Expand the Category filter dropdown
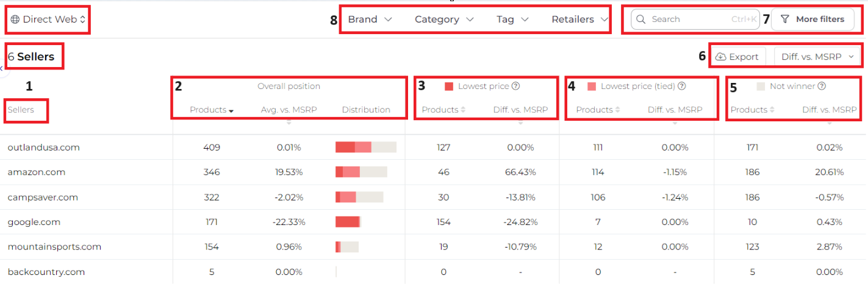The width and height of the screenshot is (868, 289). tap(444, 20)
